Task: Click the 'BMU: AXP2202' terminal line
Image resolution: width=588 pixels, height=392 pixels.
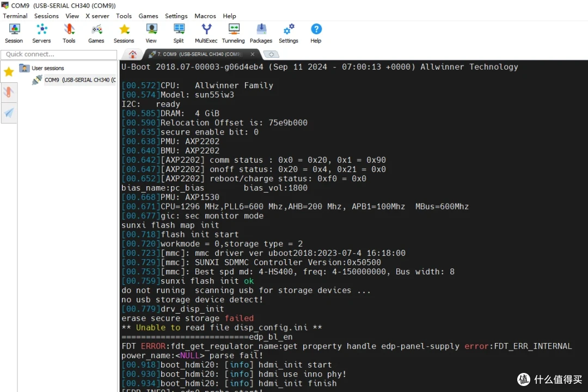Action: 170,150
